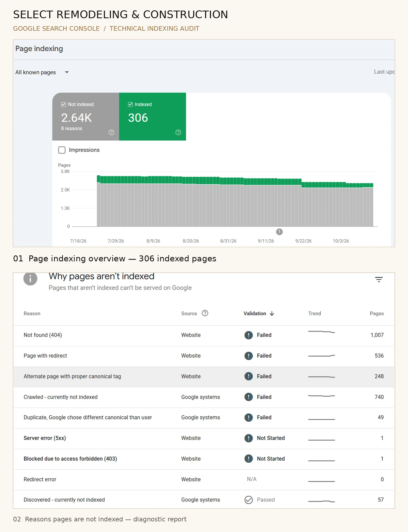Open the Source column help icon

205,313
